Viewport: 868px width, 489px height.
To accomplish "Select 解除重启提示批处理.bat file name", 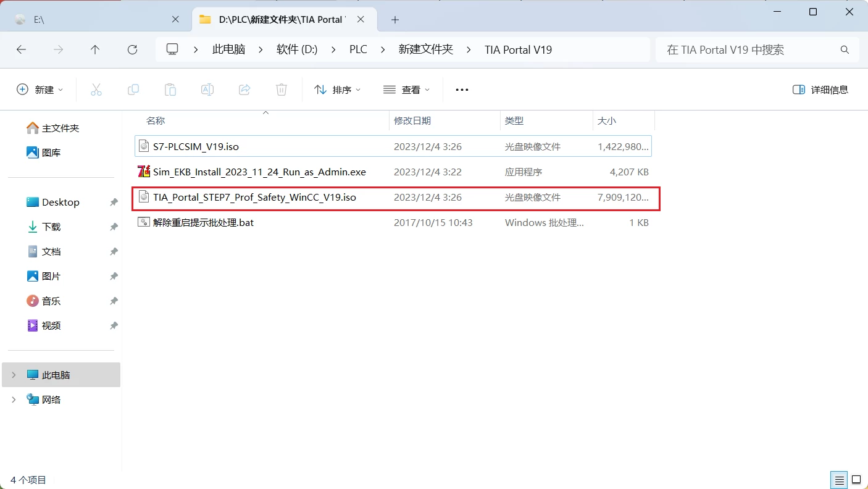I will [203, 223].
